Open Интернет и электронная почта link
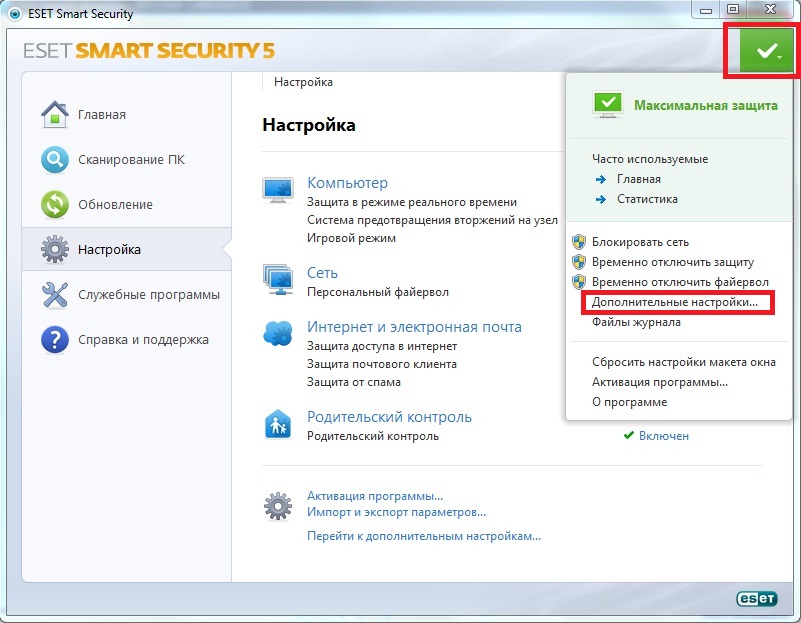Screen dimensions: 801x623 414,327
